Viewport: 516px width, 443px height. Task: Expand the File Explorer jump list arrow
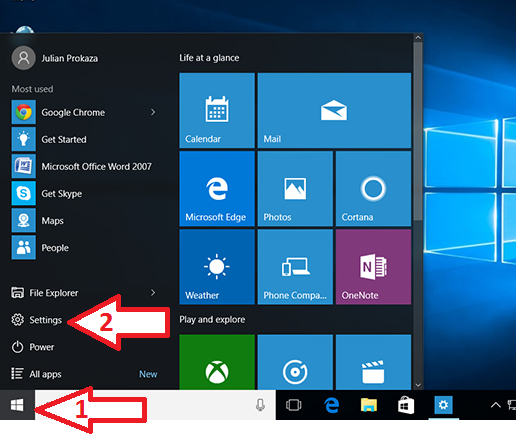(153, 293)
